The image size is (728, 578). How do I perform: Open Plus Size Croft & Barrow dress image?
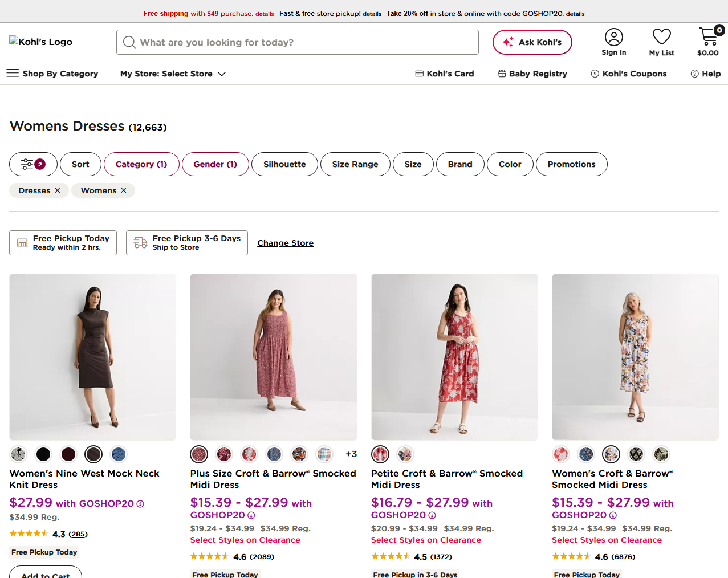274,357
